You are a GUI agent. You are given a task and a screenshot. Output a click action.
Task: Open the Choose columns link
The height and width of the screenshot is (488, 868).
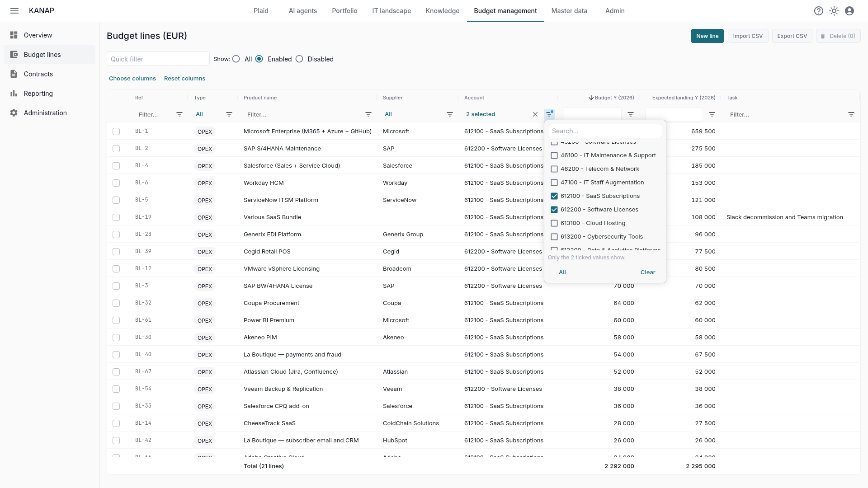(132, 79)
